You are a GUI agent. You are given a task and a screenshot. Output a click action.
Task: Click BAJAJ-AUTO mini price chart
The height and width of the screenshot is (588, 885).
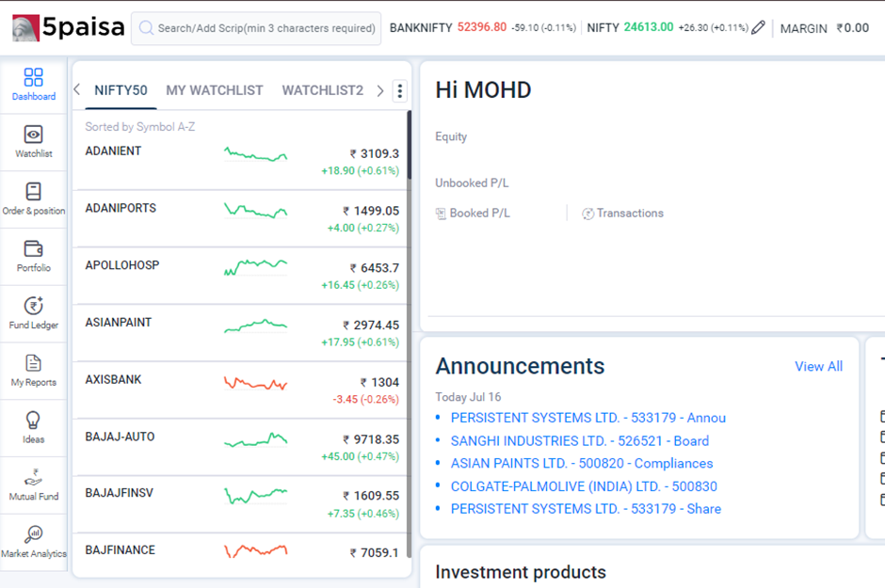[256, 439]
